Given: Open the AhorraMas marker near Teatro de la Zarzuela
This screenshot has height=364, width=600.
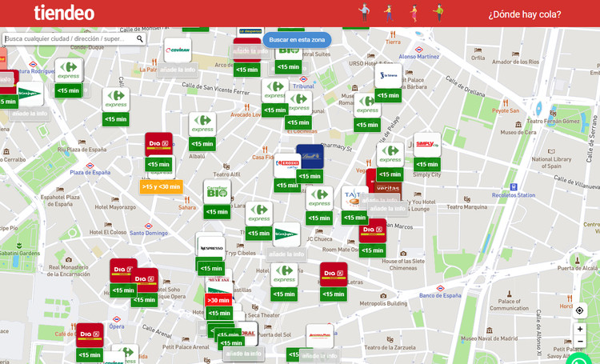Looking at the screenshot, I should coord(320,336).
